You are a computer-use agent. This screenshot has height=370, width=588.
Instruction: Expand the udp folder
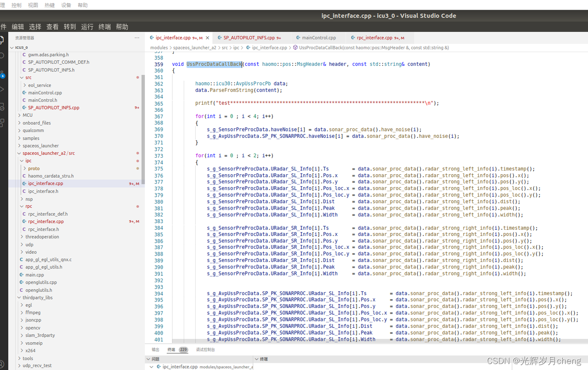pyautogui.click(x=76, y=245)
